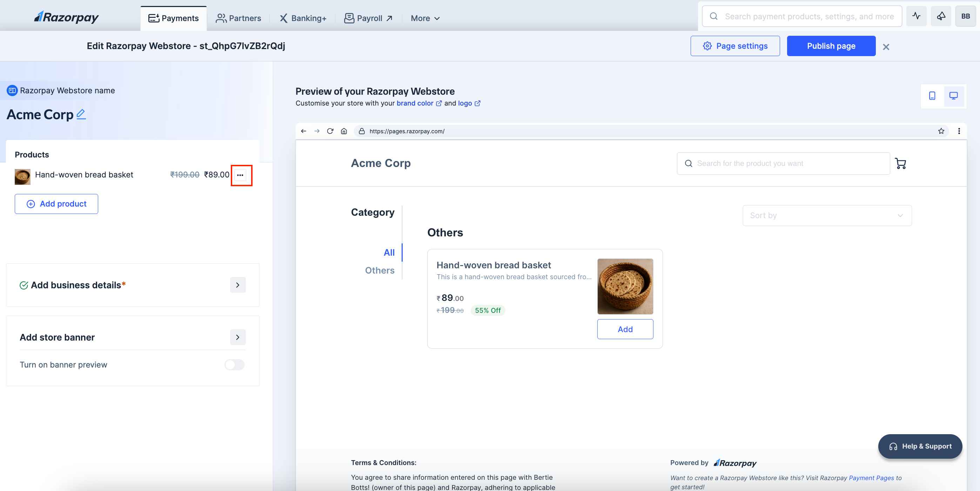This screenshot has width=980, height=491.
Task: Edit the Acme Corp store name pencil
Action: 81,114
